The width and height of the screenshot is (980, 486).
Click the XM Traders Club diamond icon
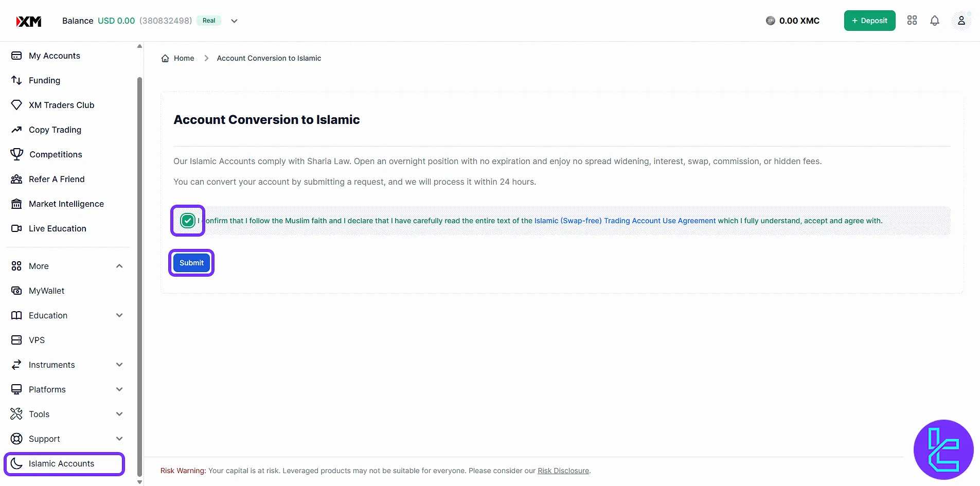pyautogui.click(x=16, y=105)
